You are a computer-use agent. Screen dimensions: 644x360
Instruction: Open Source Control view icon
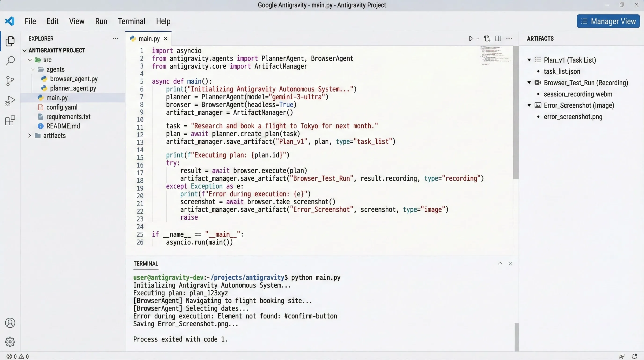pos(10,81)
